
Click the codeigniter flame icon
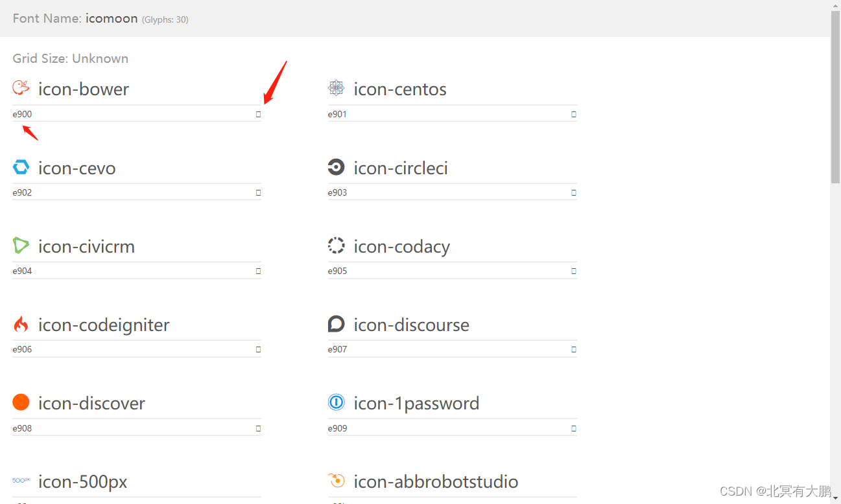coord(21,325)
